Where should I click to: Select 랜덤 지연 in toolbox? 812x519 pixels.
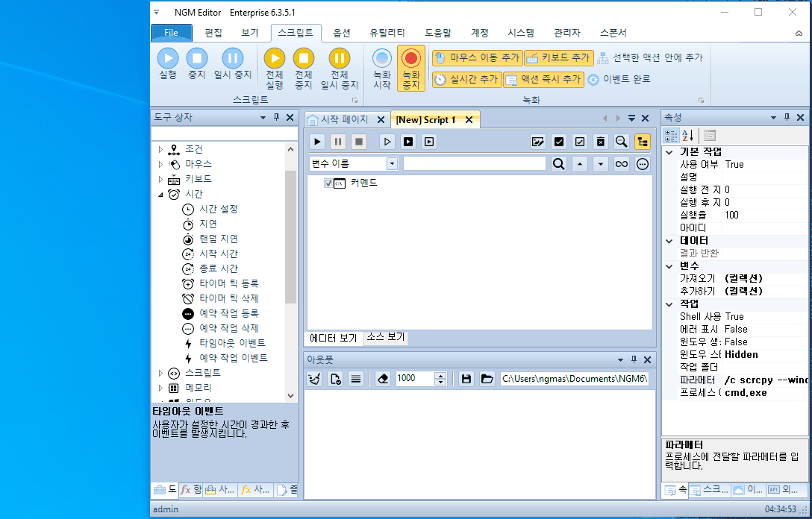click(x=219, y=239)
